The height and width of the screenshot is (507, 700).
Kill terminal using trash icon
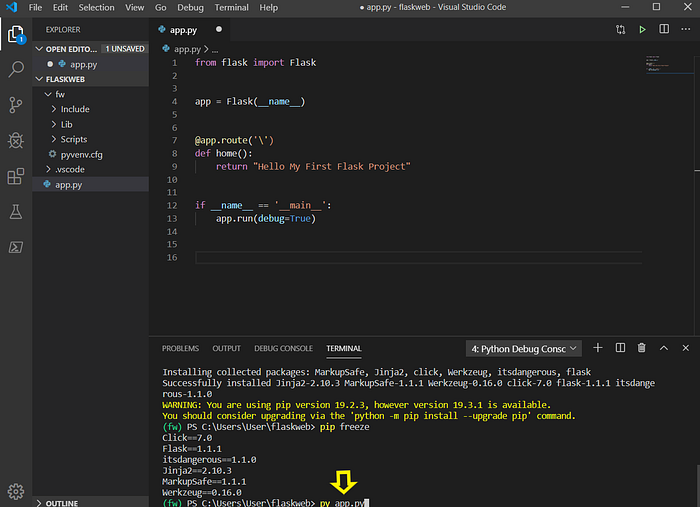642,348
